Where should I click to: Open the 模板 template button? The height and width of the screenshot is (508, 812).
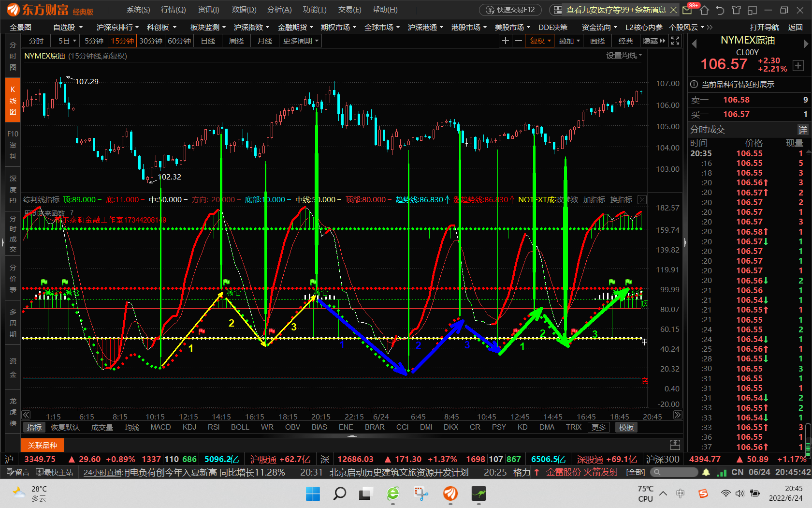pyautogui.click(x=626, y=427)
